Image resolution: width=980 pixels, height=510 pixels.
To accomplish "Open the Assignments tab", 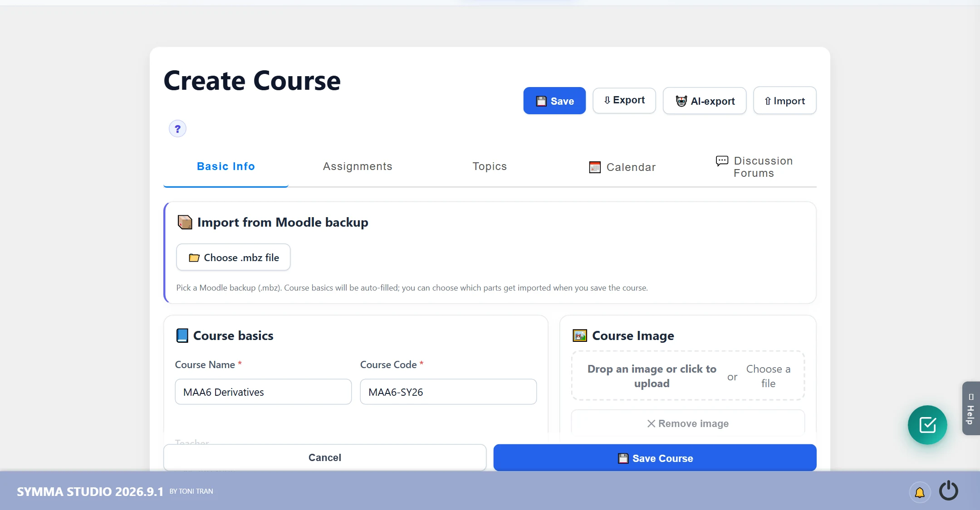I will pyautogui.click(x=358, y=166).
